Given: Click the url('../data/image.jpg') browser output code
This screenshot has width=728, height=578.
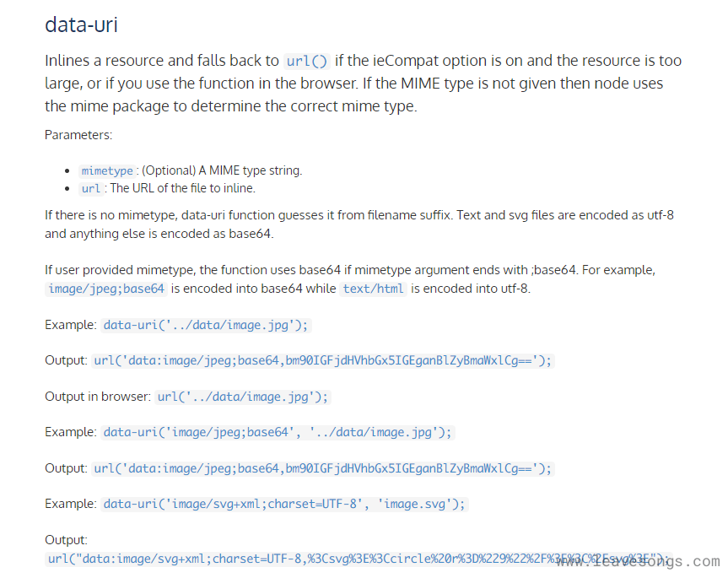Looking at the screenshot, I should 243,397.
